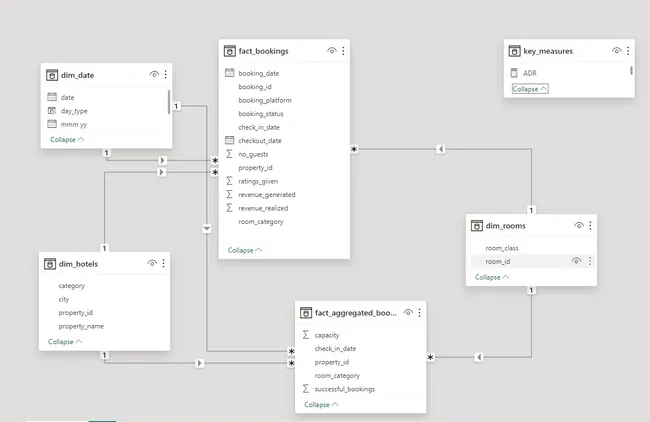Viewport: 650px width, 422px height.
Task: Collapse the fact_bookings table
Action: click(245, 250)
